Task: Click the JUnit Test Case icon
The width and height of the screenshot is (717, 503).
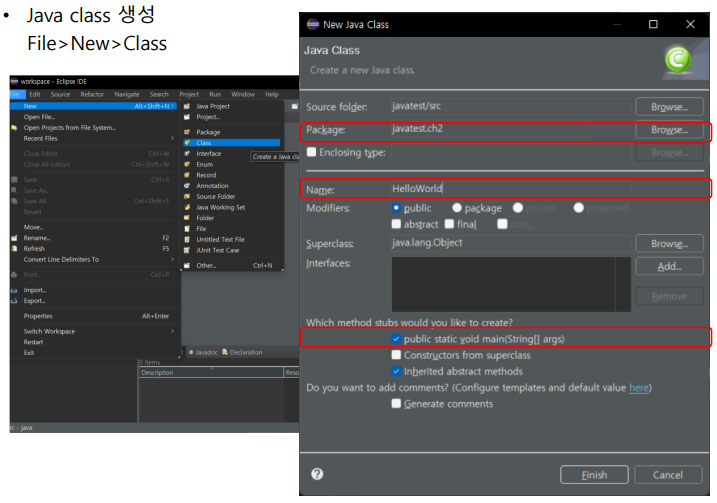Action: (187, 251)
